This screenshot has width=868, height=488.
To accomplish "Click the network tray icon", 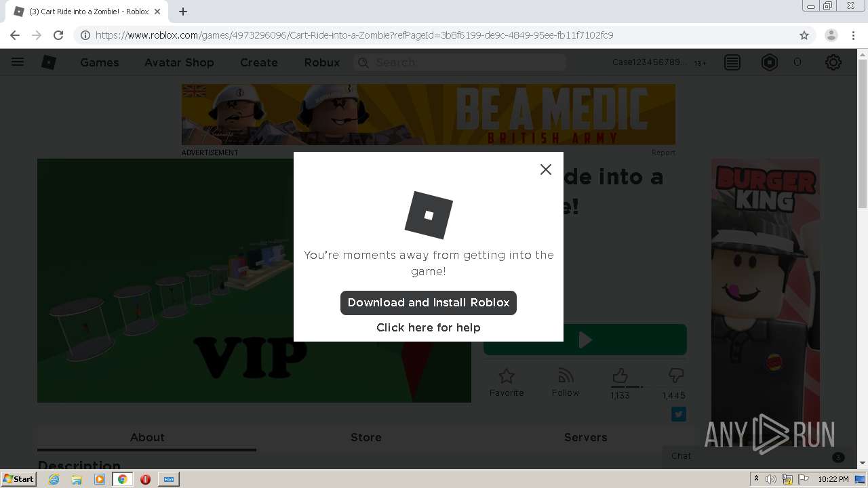I will click(787, 479).
